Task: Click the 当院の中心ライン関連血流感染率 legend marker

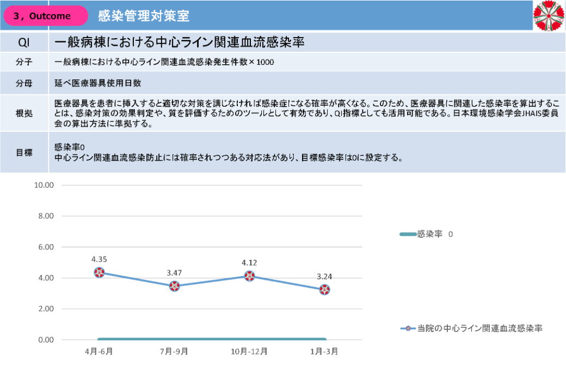Action: point(408,328)
